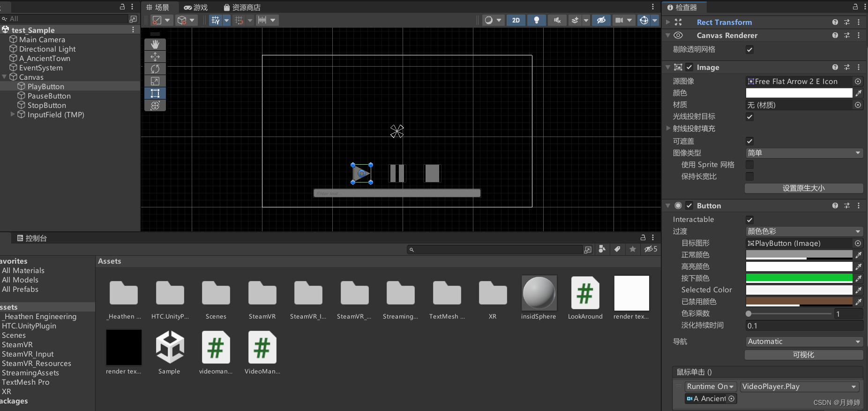Click the snap increment ruler icon
This screenshot has width=868, height=411.
[x=262, y=20]
